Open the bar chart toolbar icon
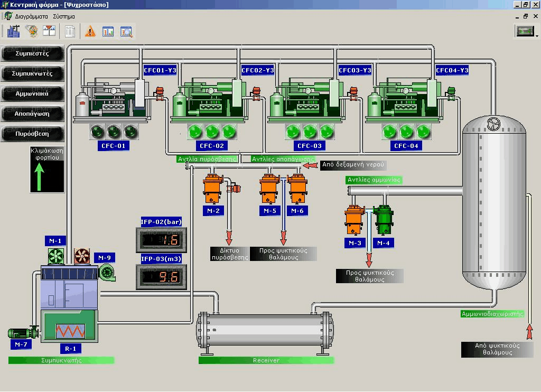Screen dimensions: 541x392 tap(108, 32)
